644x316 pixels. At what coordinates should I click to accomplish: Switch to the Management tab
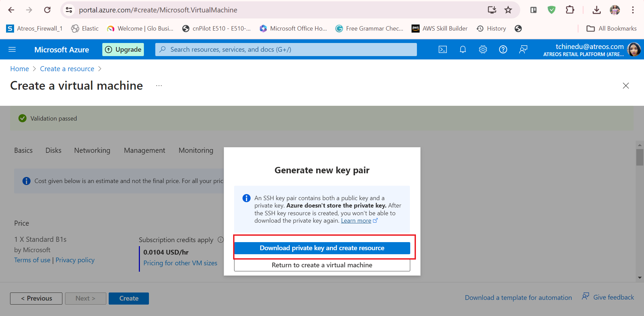click(x=145, y=150)
